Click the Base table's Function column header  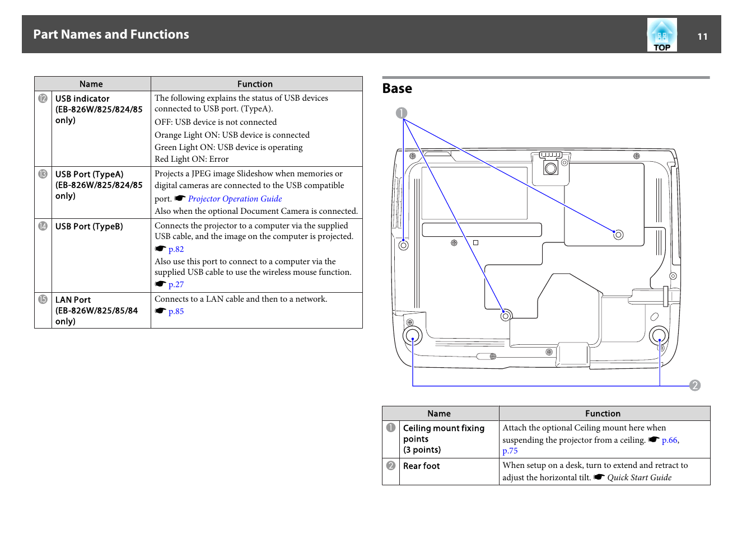[x=604, y=414]
